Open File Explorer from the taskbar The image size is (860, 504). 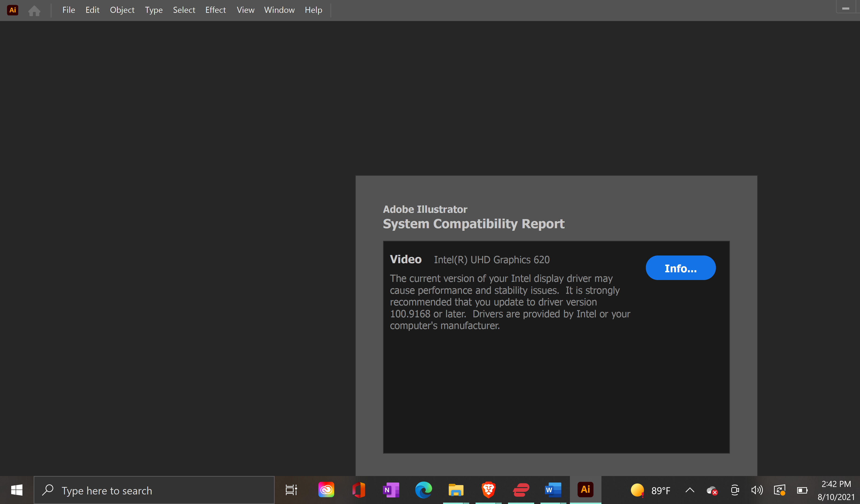(x=456, y=490)
